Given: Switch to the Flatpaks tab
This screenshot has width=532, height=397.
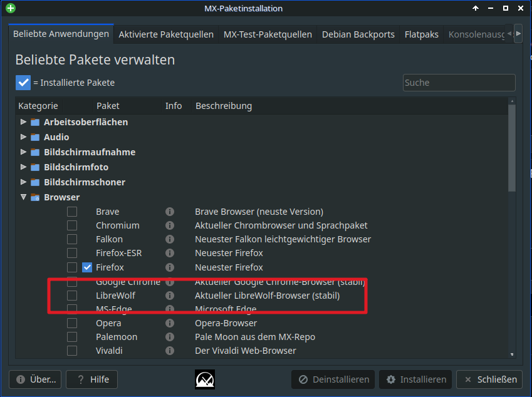Looking at the screenshot, I should (x=421, y=34).
